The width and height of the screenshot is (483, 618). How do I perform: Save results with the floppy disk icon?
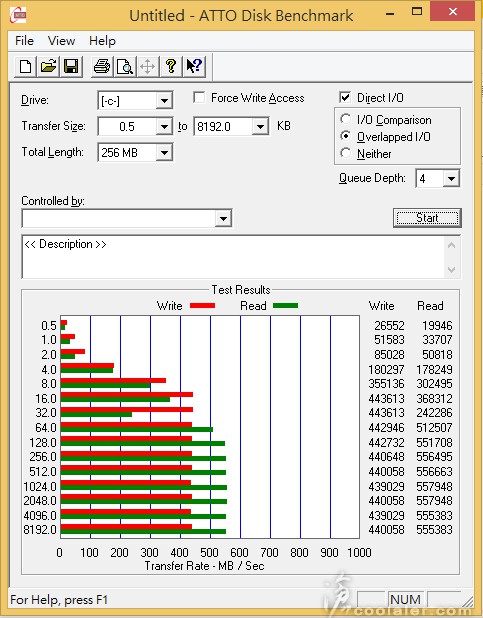(71, 66)
